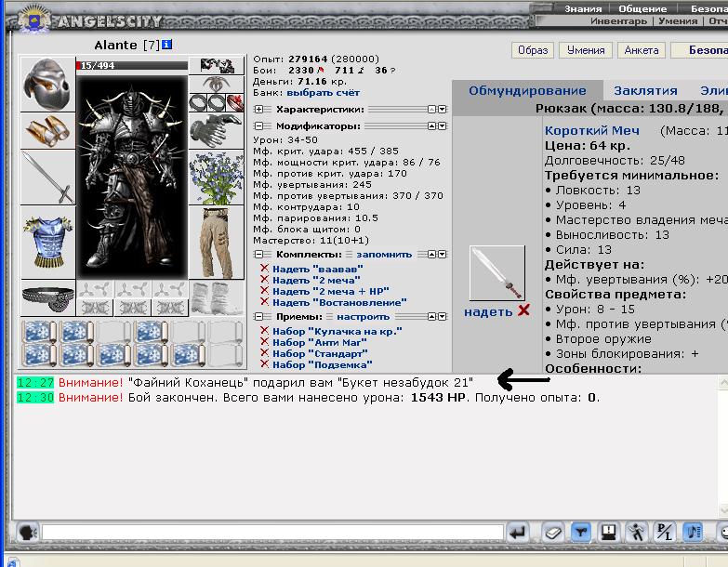Image resolution: width=728 pixels, height=567 pixels.
Task: Discard Короткий Меч via red X
Action: coord(523,310)
